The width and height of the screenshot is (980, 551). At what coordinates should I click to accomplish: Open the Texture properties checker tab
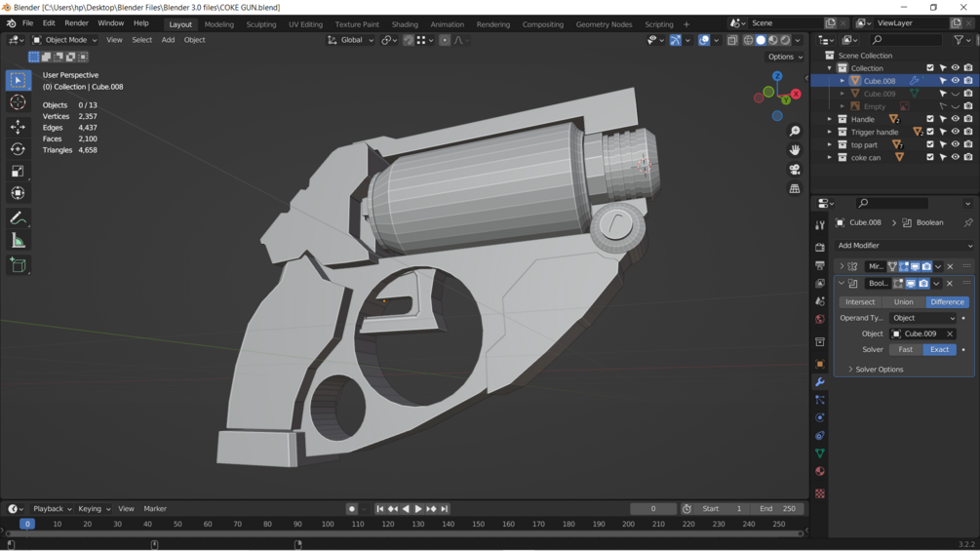(x=820, y=493)
